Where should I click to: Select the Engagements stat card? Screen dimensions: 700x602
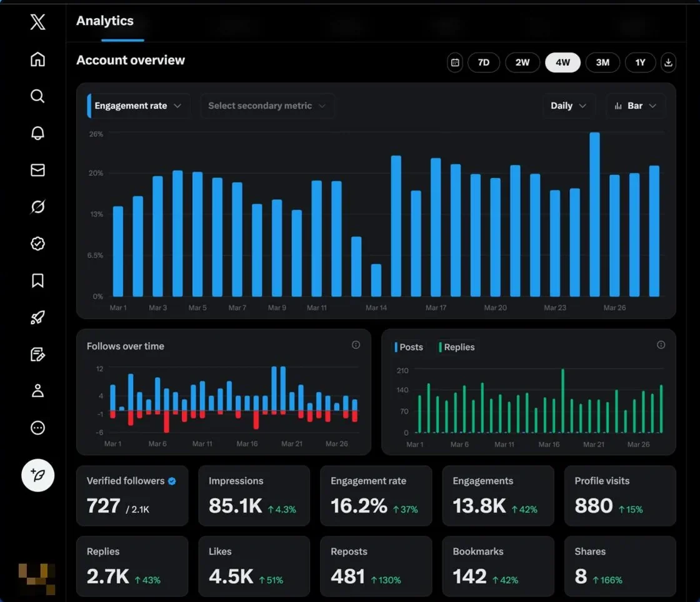497,495
